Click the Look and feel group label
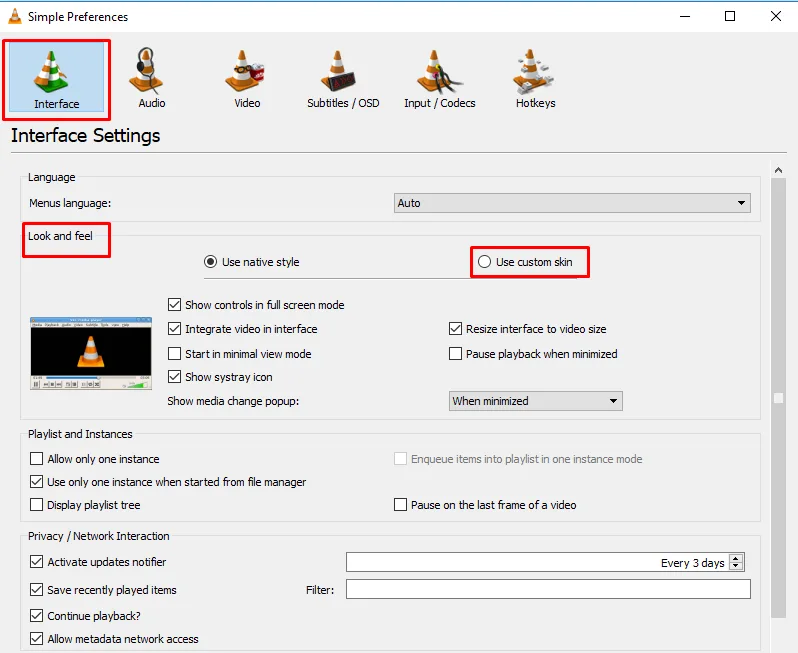Viewport: 798px width, 653px height. point(60,236)
